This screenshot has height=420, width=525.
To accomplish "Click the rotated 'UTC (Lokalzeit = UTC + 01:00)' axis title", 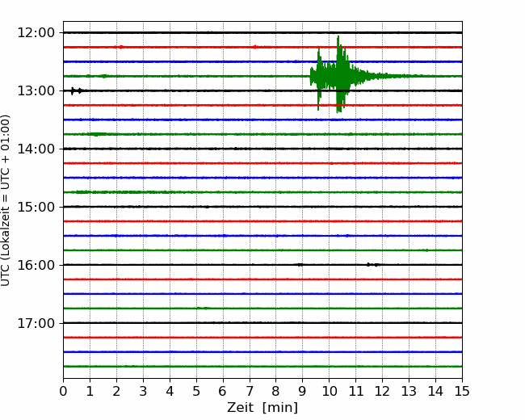I will (6, 200).
